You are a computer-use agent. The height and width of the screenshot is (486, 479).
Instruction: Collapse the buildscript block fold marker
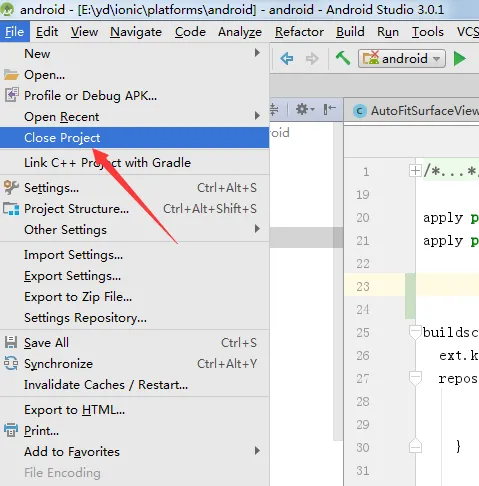[415, 333]
